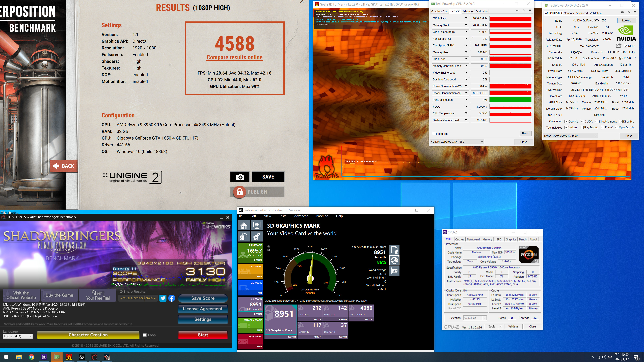Click the camera screenshot button in Superposition
The image size is (644, 362).
239,177
